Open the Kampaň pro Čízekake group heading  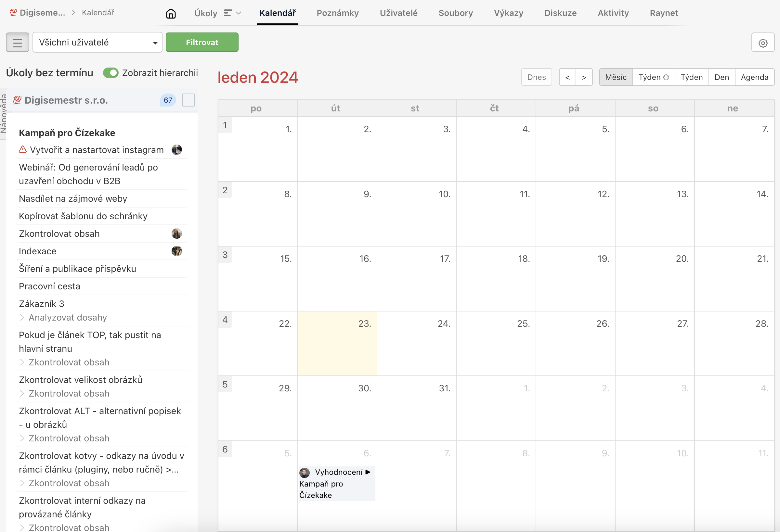click(x=67, y=133)
